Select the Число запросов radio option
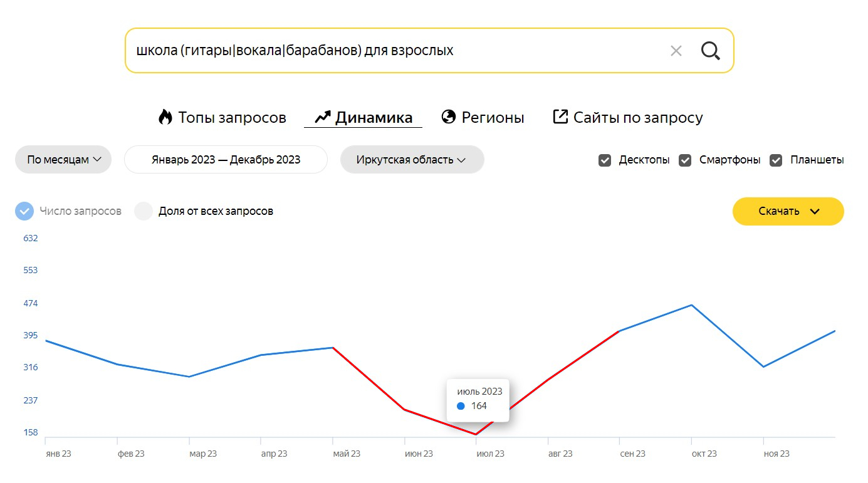 [24, 211]
